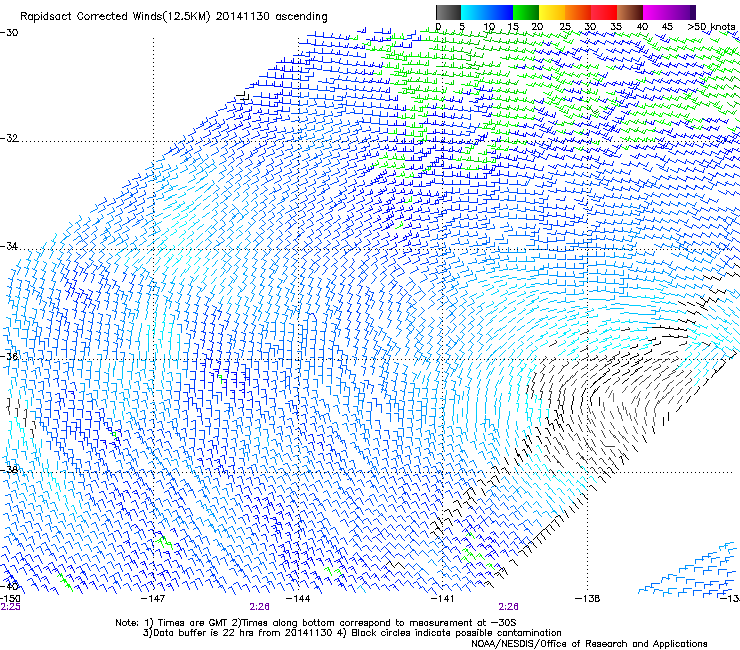Click the note line 'Times are GMT'
The width and height of the screenshot is (740, 650).
pos(316,623)
